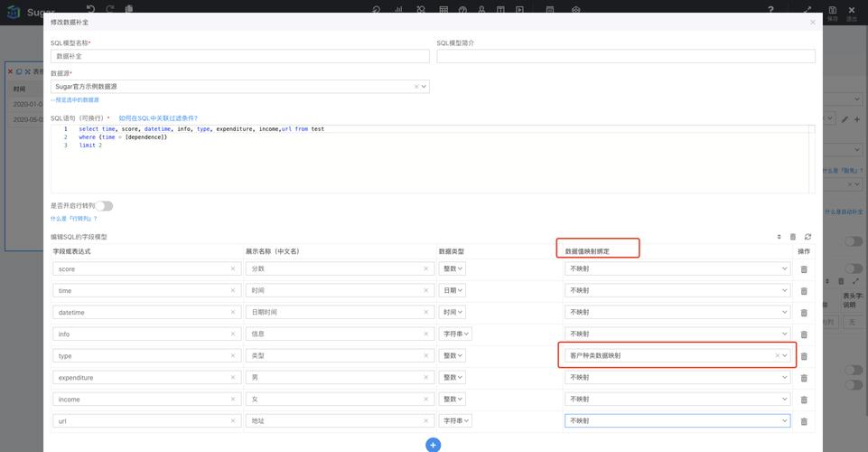Click the 修改数据补全 dialog title

70,23
